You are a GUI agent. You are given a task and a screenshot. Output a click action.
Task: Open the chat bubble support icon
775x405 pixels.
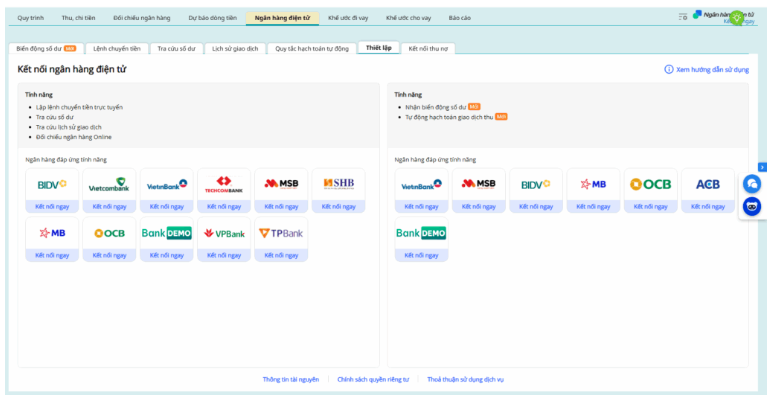coord(752,185)
